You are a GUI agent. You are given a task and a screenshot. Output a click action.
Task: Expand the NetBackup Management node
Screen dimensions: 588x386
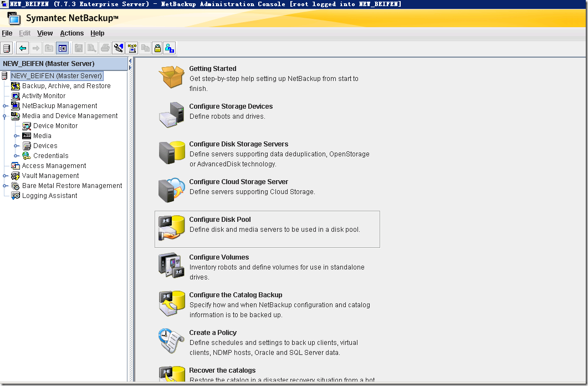(x=5, y=106)
